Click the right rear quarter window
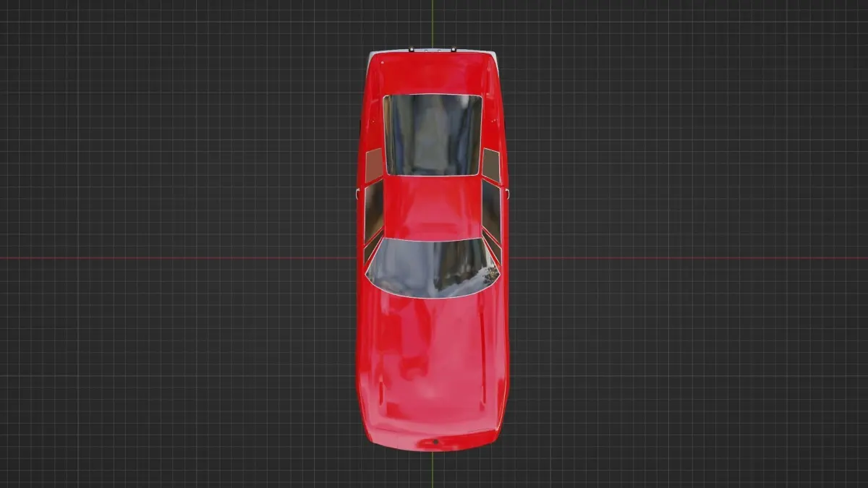The width and height of the screenshot is (868, 488). tap(491, 166)
